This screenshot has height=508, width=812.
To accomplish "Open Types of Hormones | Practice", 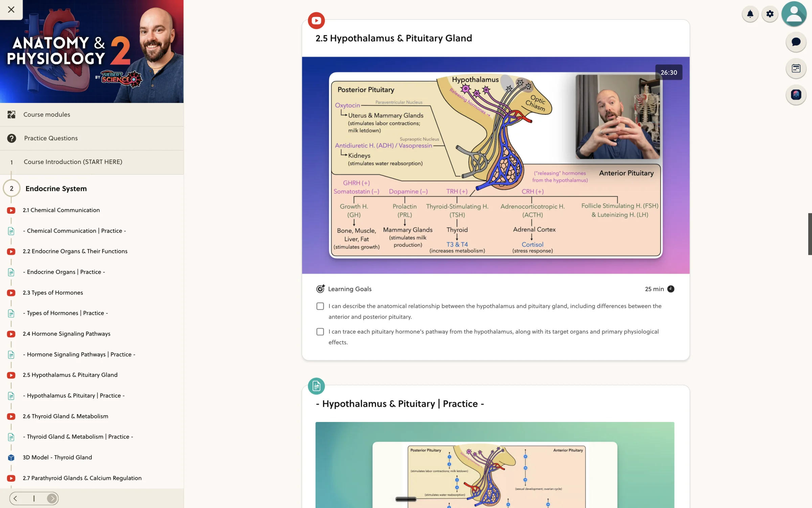I will point(65,313).
